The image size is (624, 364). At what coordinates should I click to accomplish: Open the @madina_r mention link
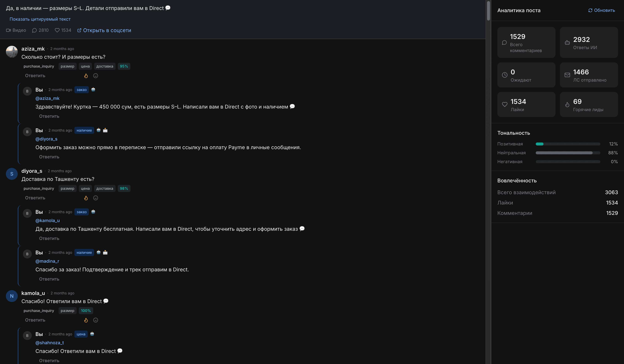(x=47, y=261)
